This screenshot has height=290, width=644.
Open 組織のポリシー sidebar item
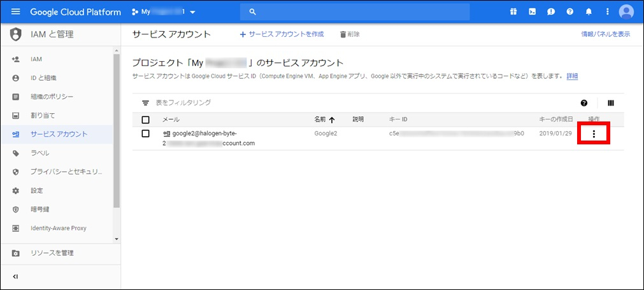[57, 97]
